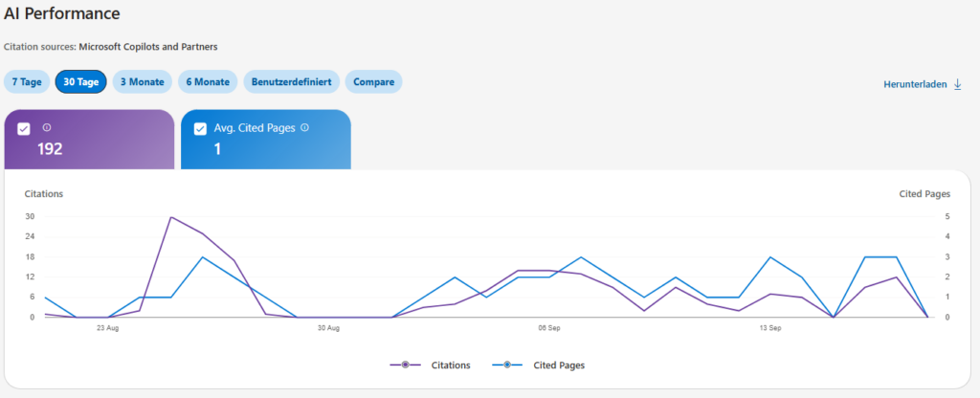Click the 12 label on the Citations axis

pyautogui.click(x=30, y=276)
